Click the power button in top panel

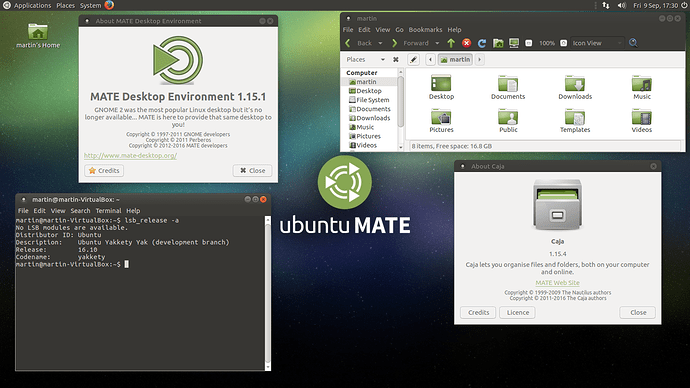click(684, 5)
